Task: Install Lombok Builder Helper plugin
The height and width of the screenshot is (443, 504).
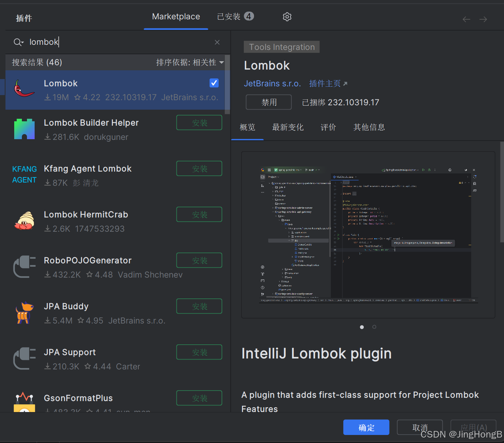Action: point(199,123)
